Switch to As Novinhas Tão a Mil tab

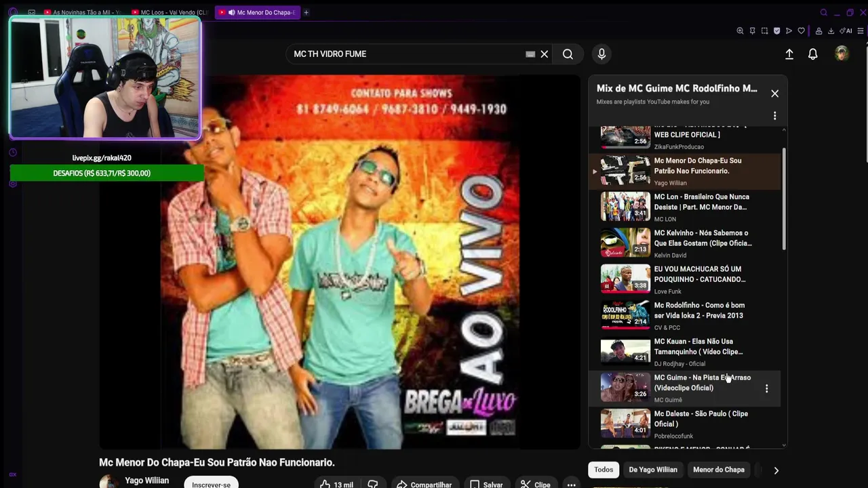coord(81,12)
